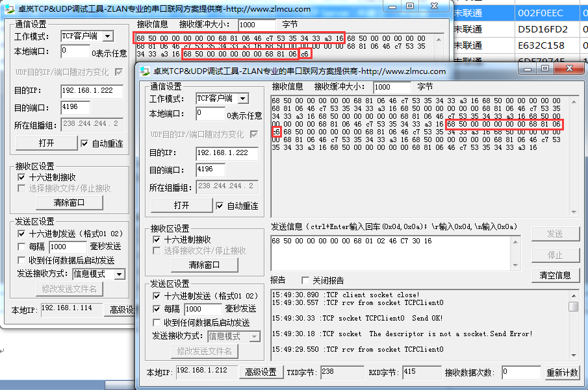Toggle 自动重连 checkbox in the front window

pyautogui.click(x=220, y=206)
